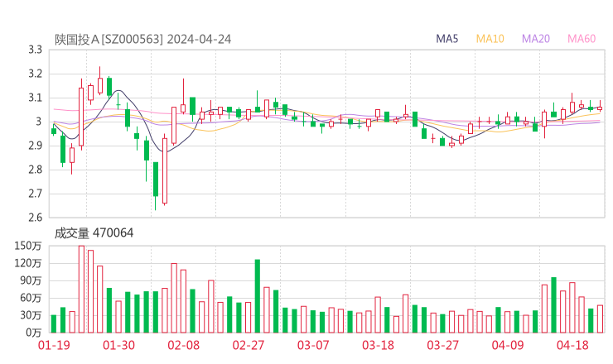This screenshot has width=613, height=364.
Task: Select the volume label 成交量 470064
Action: click(94, 233)
